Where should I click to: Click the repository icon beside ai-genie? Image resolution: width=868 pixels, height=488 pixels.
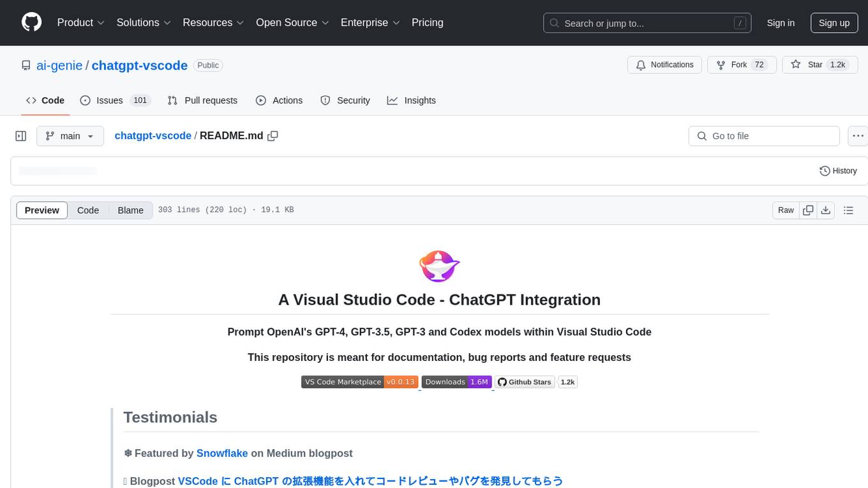26,65
